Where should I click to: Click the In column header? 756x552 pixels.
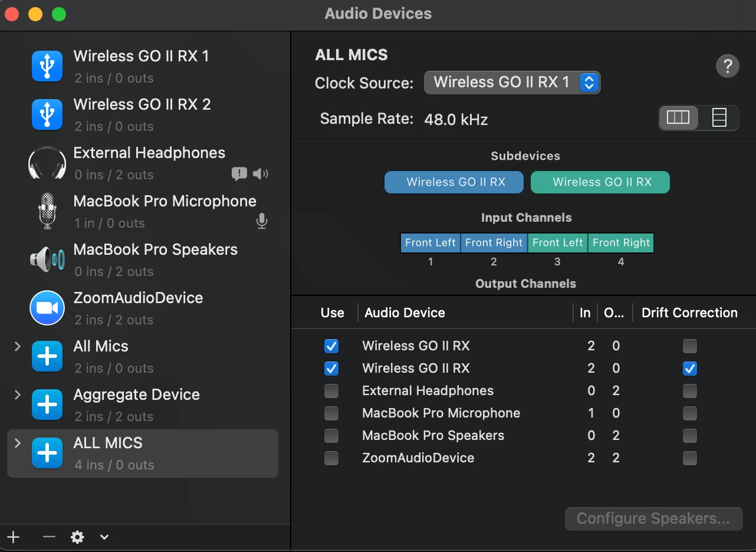[585, 313]
